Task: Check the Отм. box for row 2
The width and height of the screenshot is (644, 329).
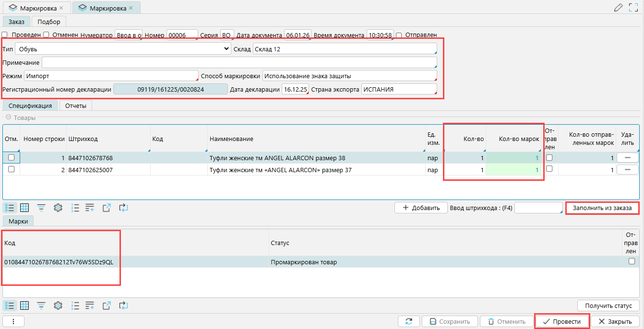Action: pos(11,169)
